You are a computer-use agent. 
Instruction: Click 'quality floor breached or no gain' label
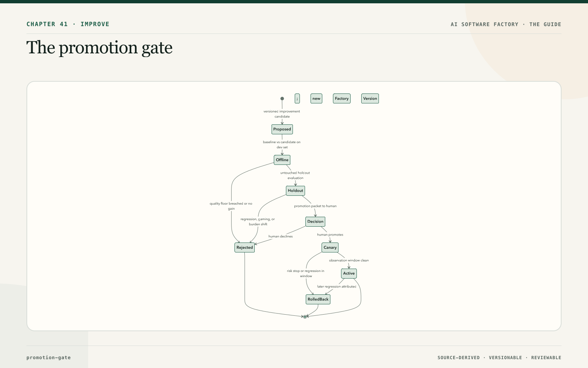point(231,206)
